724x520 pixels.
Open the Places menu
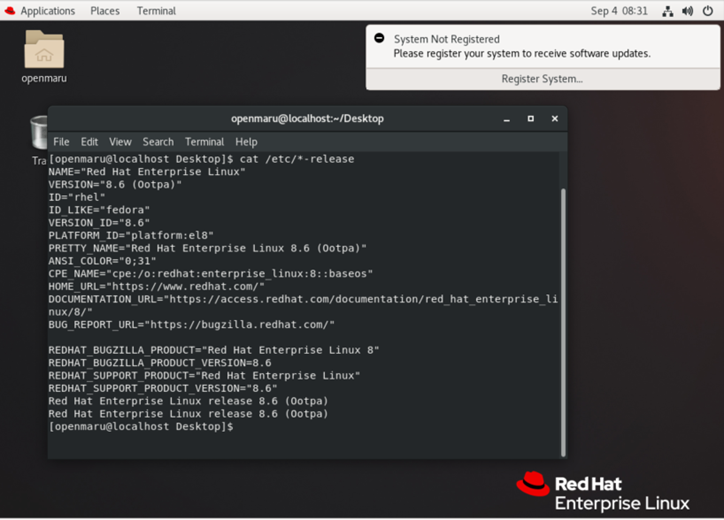pyautogui.click(x=105, y=11)
